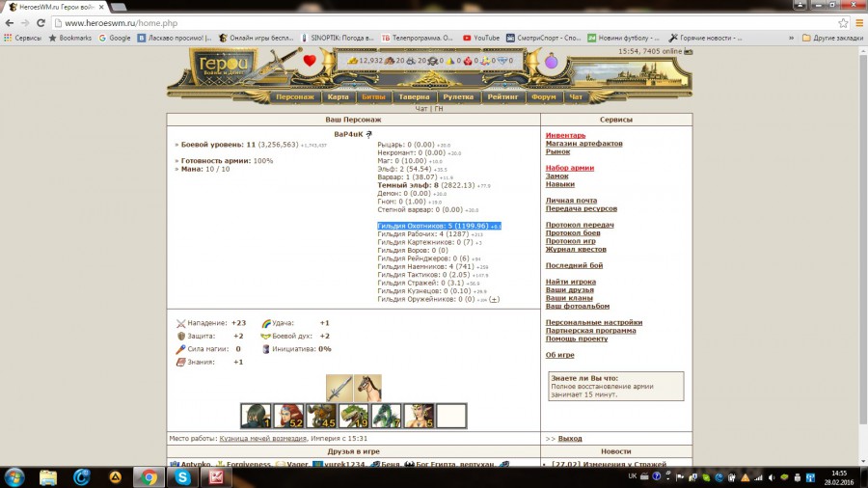This screenshot has width=868, height=488.
Task: Open the Рынок link
Action: coord(557,151)
